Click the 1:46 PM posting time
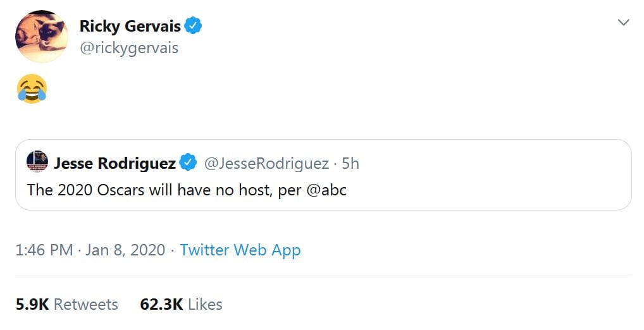The height and width of the screenshot is (330, 644). [44, 250]
